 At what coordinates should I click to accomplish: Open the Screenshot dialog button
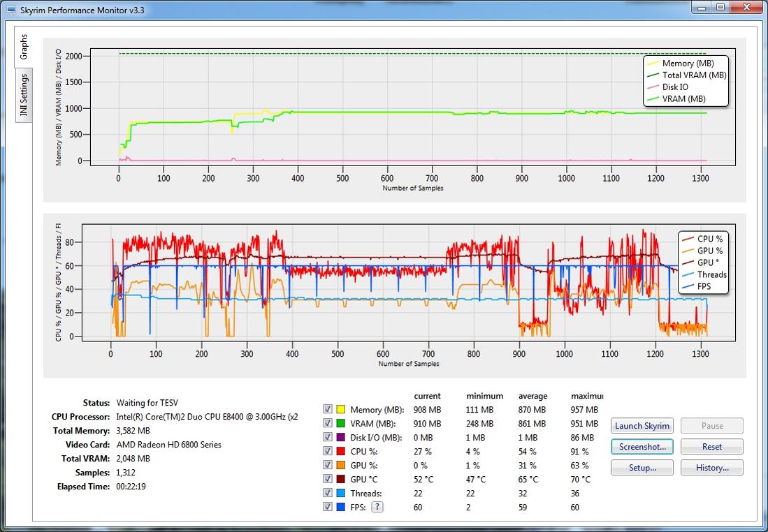pyautogui.click(x=642, y=447)
